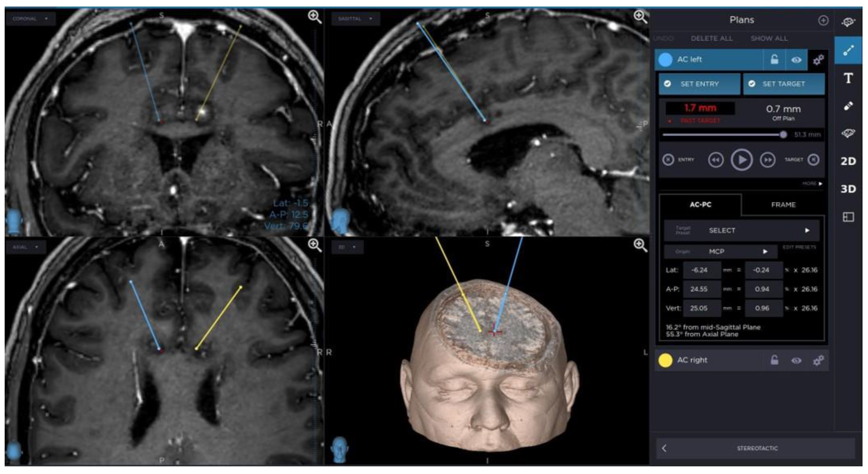Zoom the coronal view with magnifier icon
Image resolution: width=868 pixels, height=474 pixels.
pos(314,17)
